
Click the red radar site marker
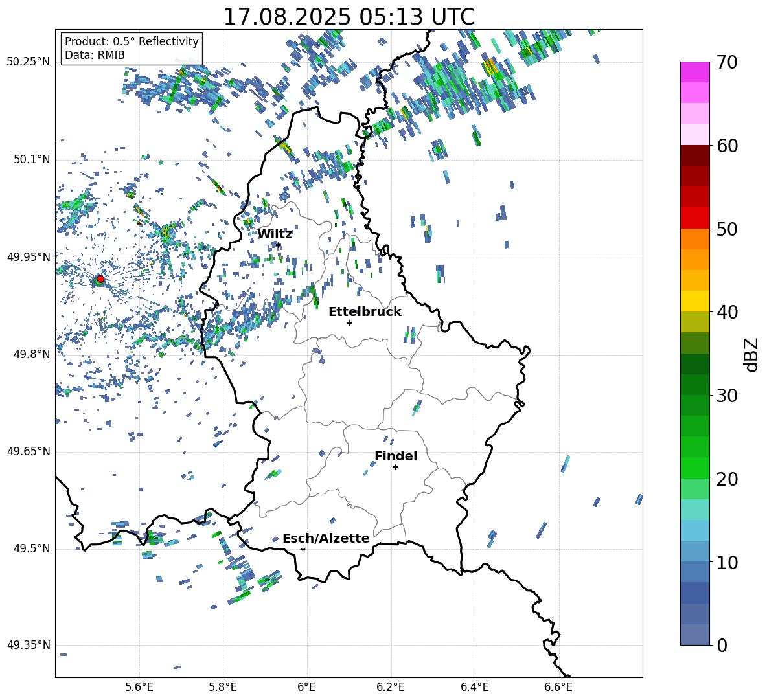pos(100,278)
